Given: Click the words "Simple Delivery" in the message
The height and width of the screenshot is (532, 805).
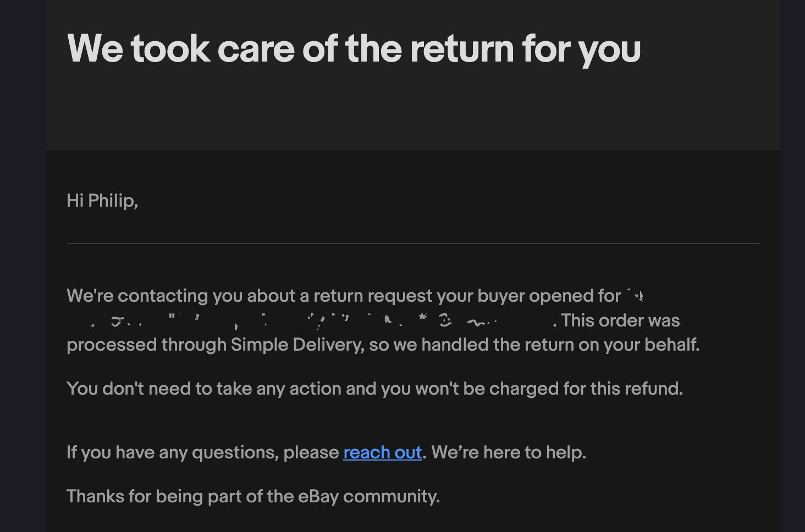Looking at the screenshot, I should coord(297,345).
